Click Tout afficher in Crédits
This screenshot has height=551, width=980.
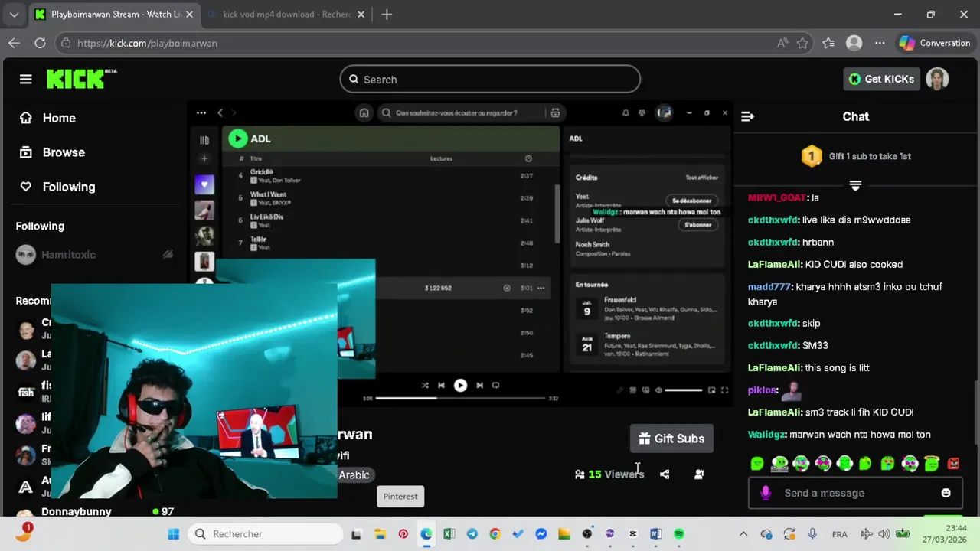(x=701, y=178)
